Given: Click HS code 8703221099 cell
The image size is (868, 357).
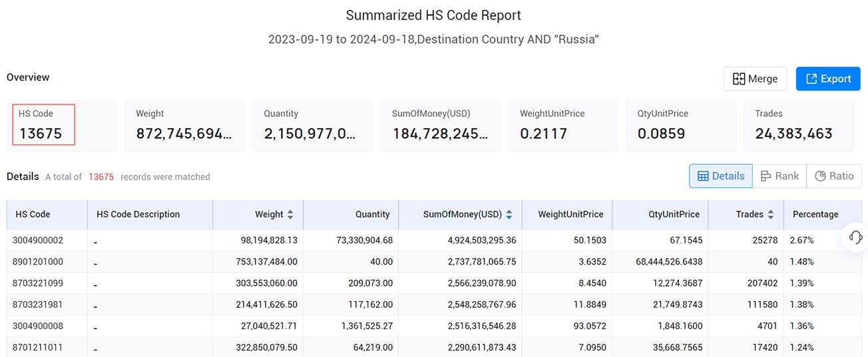Looking at the screenshot, I should pos(39,283).
